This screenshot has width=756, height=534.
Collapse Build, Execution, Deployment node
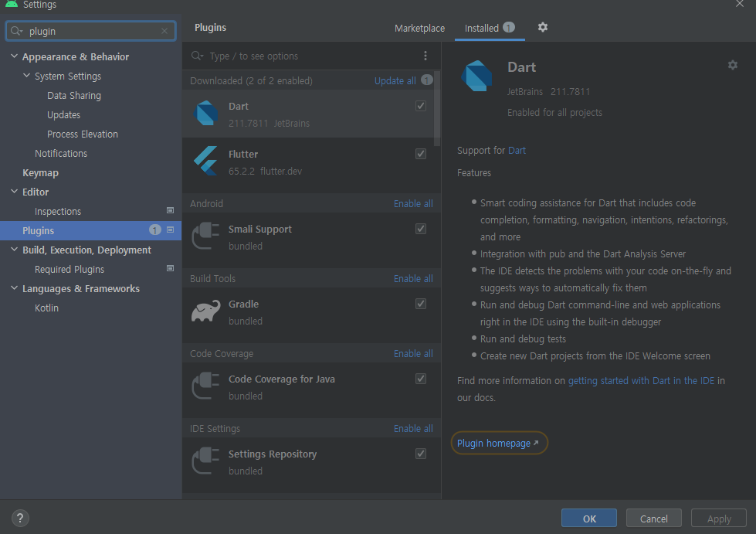14,250
